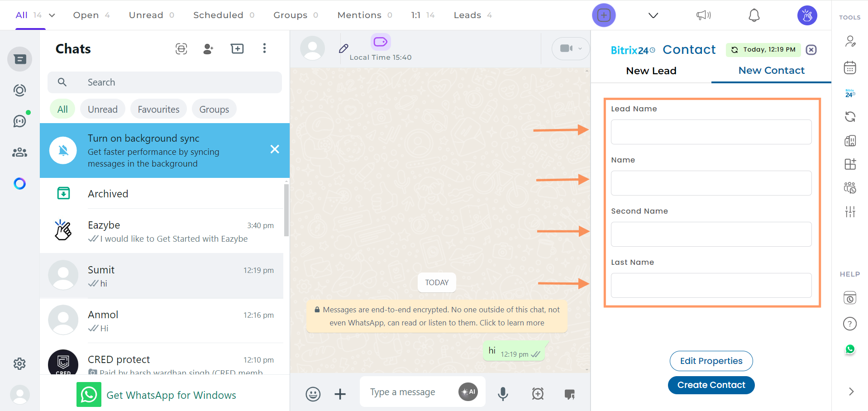The width and height of the screenshot is (868, 411).
Task: Collapse tools sidebar with the arrow
Action: pos(851,392)
